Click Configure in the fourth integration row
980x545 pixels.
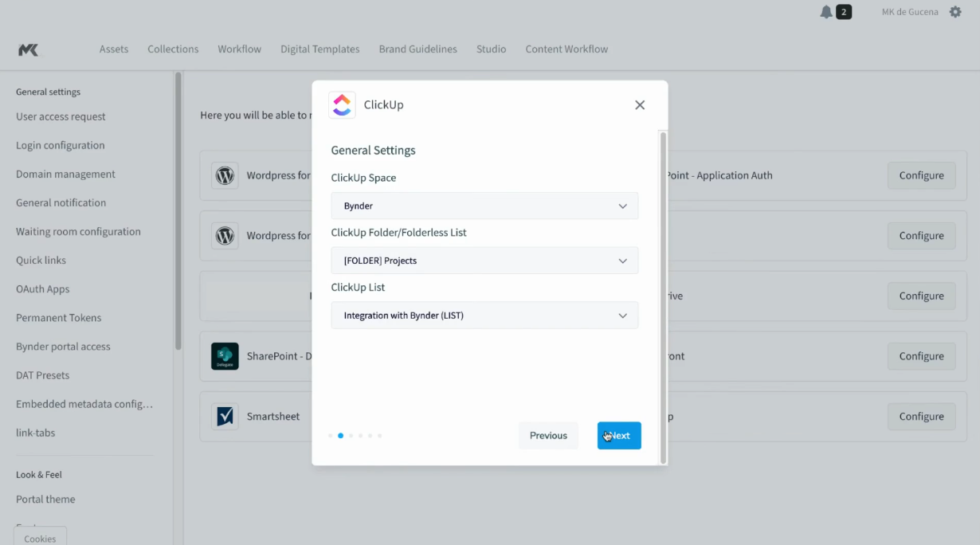coord(921,356)
